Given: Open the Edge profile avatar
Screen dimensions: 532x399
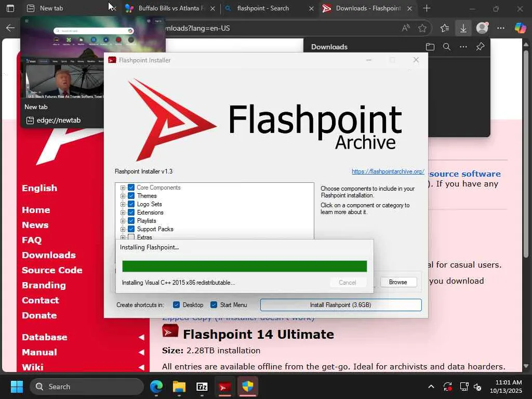Looking at the screenshot, I should point(482,28).
